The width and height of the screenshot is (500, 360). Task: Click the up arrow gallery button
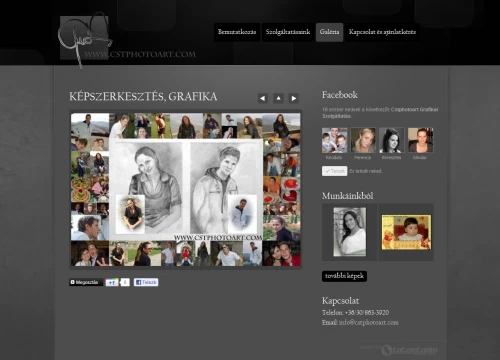[278, 98]
